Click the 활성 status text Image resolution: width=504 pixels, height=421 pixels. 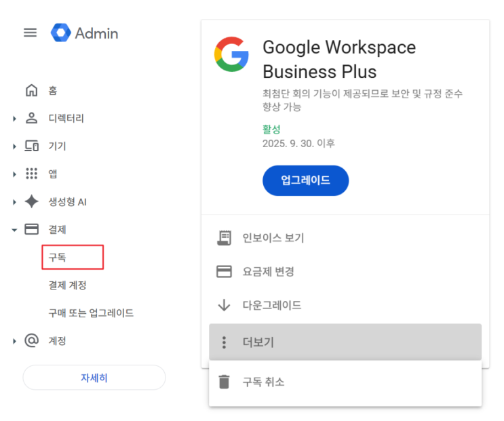click(x=271, y=129)
